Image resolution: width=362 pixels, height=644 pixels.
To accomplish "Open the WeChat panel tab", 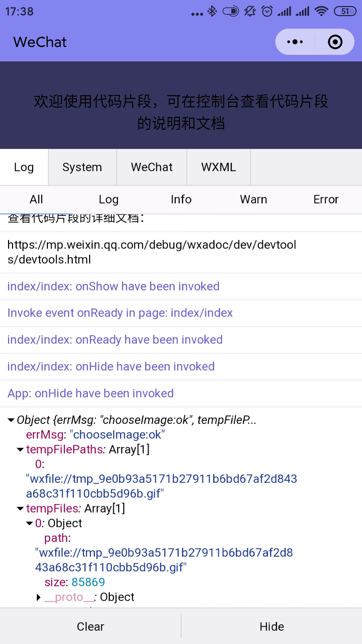I will click(x=152, y=167).
